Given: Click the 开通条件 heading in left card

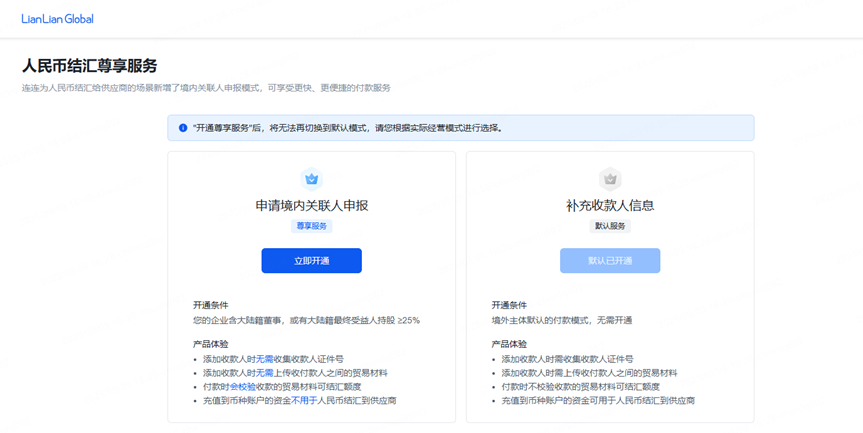Looking at the screenshot, I should (210, 305).
